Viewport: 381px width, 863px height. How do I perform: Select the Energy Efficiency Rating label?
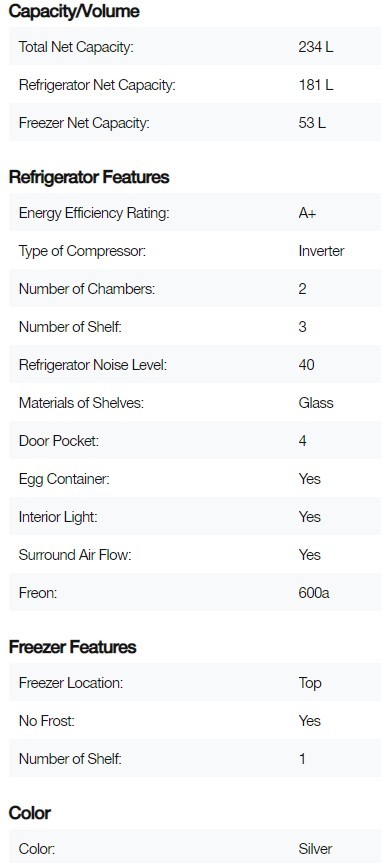click(94, 214)
